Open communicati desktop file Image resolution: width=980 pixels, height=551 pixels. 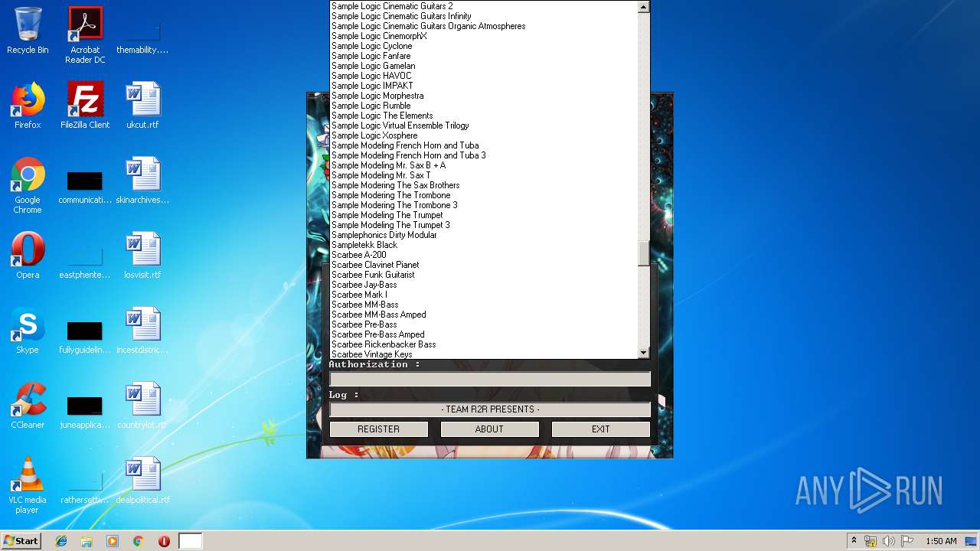(85, 185)
